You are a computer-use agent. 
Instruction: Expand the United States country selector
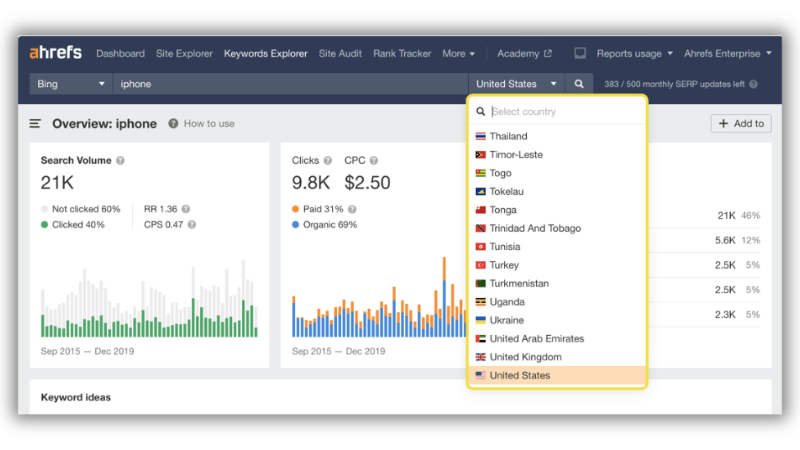click(x=516, y=84)
